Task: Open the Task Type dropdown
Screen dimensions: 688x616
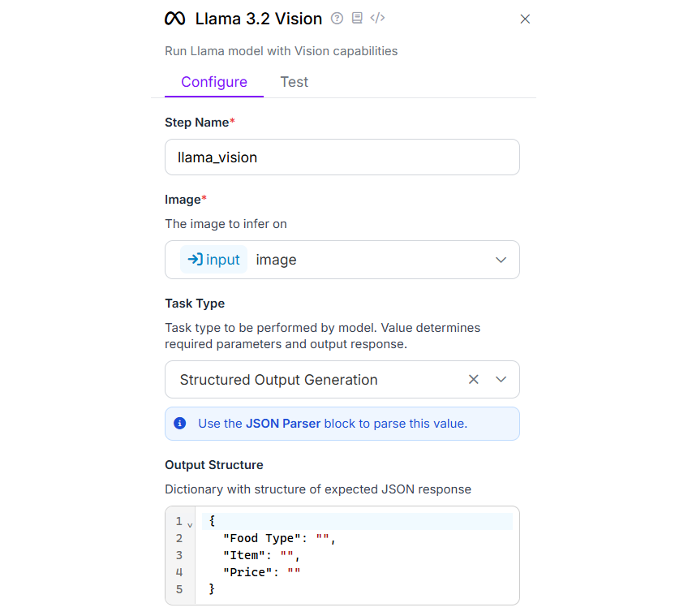Action: (501, 379)
